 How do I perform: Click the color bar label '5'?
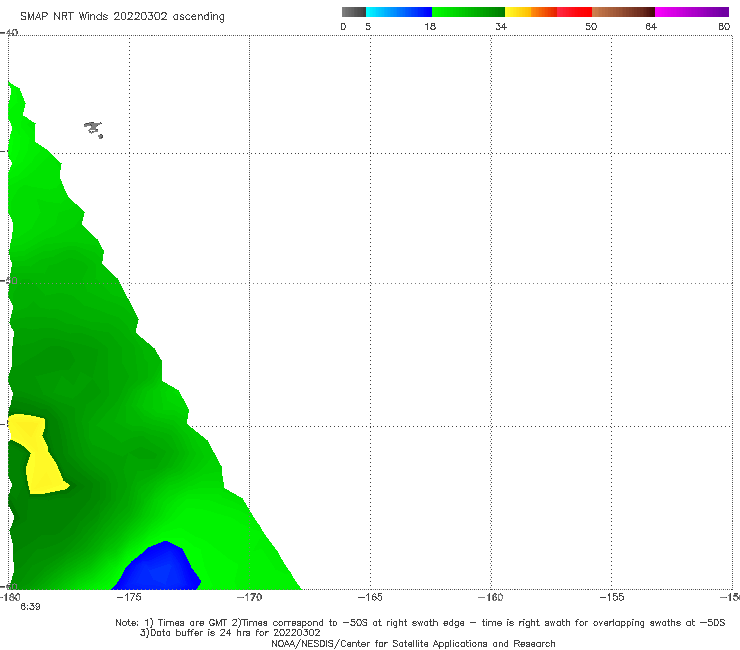pos(368,26)
